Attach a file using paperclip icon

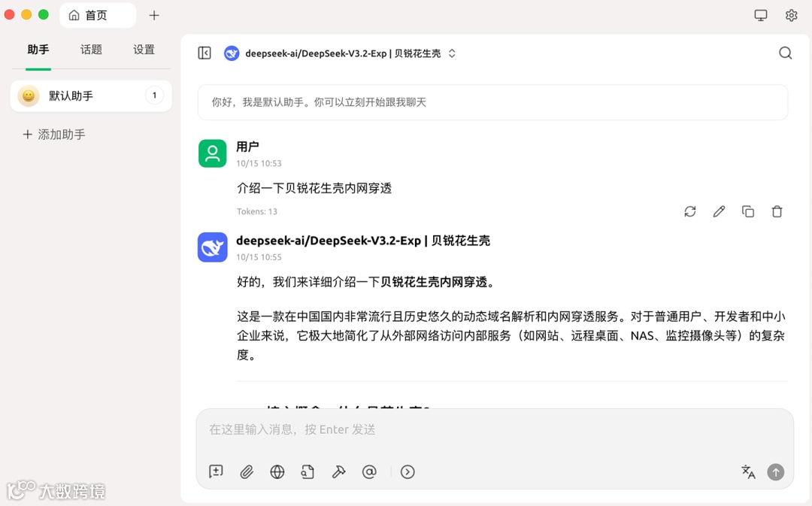coord(247,471)
